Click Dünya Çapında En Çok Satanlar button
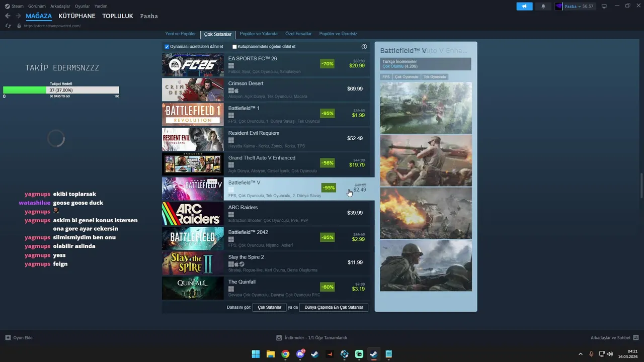 (334, 307)
